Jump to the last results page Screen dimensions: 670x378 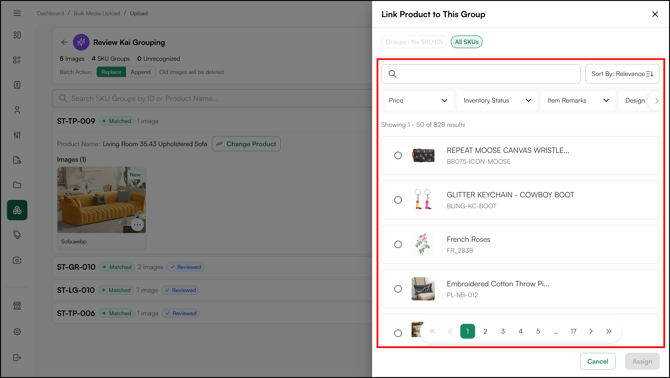pos(608,331)
